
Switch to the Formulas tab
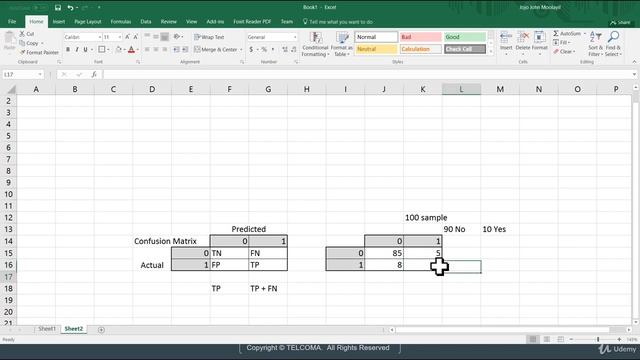[121, 22]
